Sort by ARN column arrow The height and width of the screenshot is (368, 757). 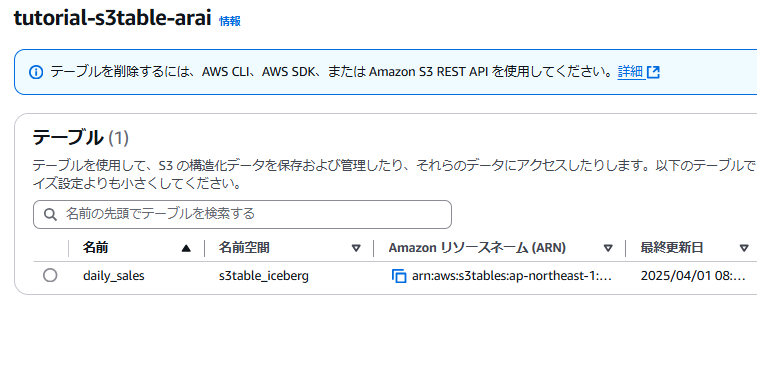(x=608, y=249)
